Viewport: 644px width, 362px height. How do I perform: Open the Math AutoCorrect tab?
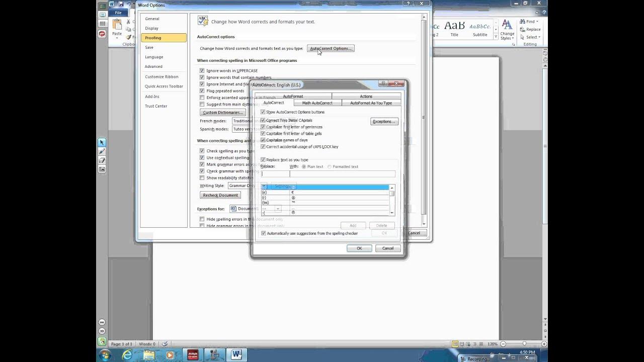[x=317, y=103]
